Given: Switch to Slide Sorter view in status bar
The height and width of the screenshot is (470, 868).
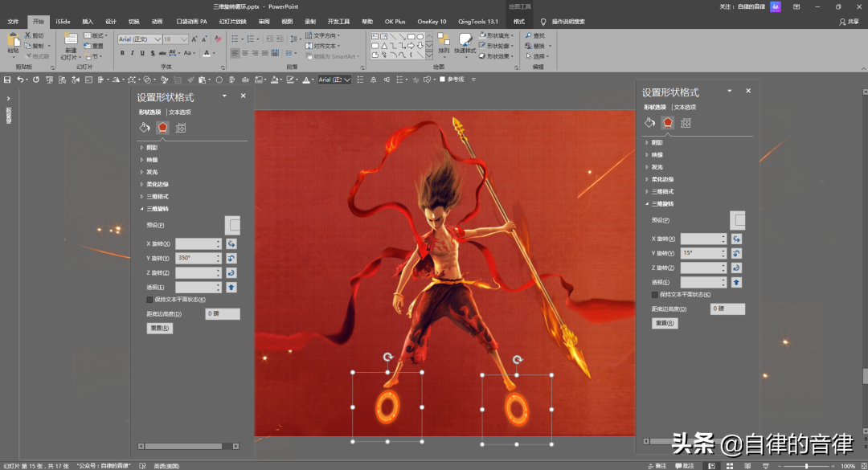Looking at the screenshot, I should point(730,466).
